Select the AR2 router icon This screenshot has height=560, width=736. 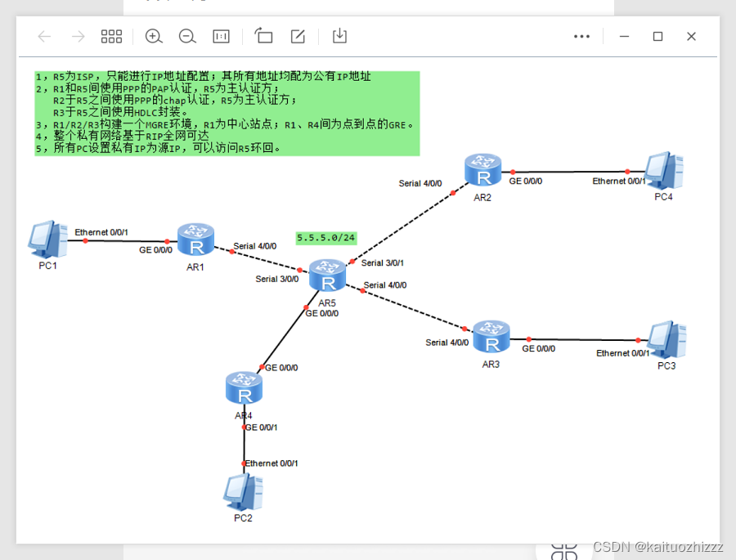(483, 169)
